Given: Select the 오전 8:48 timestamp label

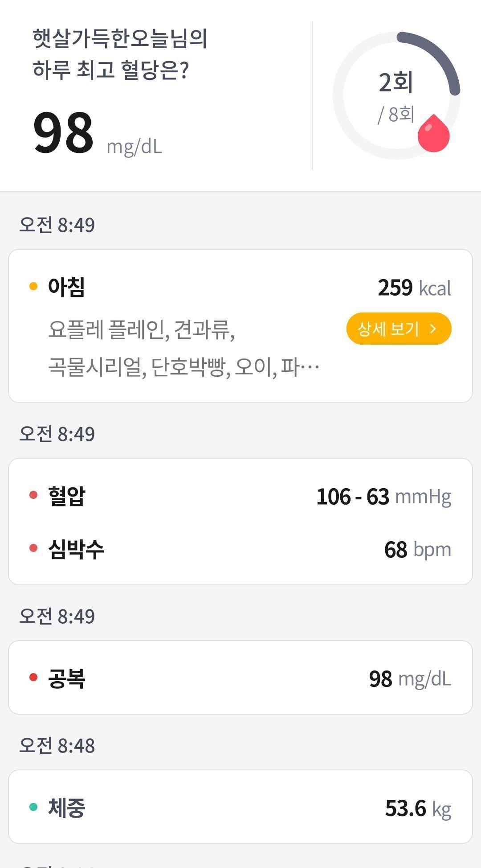Looking at the screenshot, I should point(57,745).
